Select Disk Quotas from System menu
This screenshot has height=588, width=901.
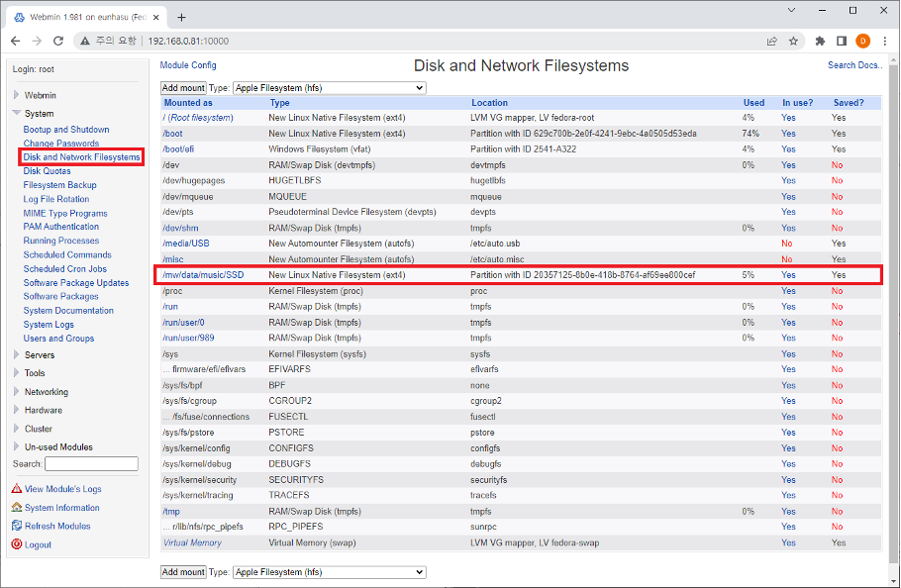tap(47, 171)
